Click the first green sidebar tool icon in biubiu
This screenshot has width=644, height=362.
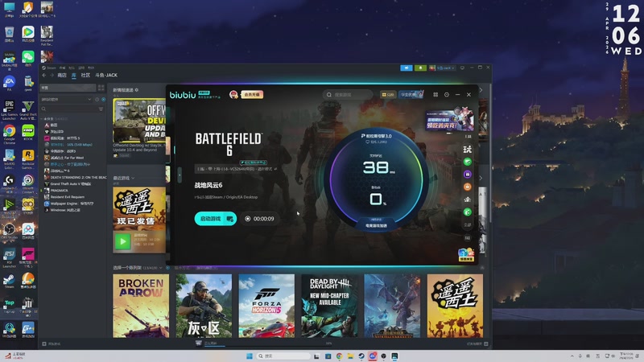tap(468, 162)
